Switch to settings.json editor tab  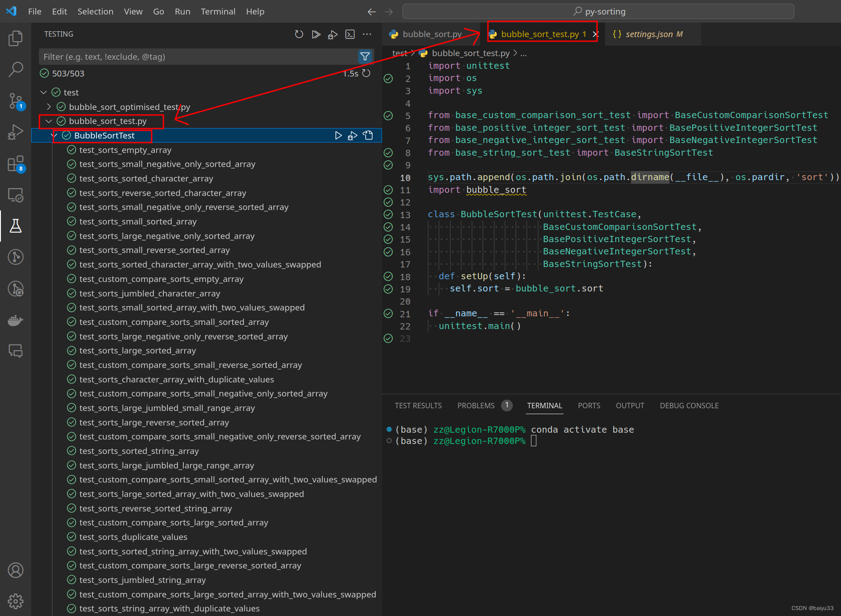[653, 34]
